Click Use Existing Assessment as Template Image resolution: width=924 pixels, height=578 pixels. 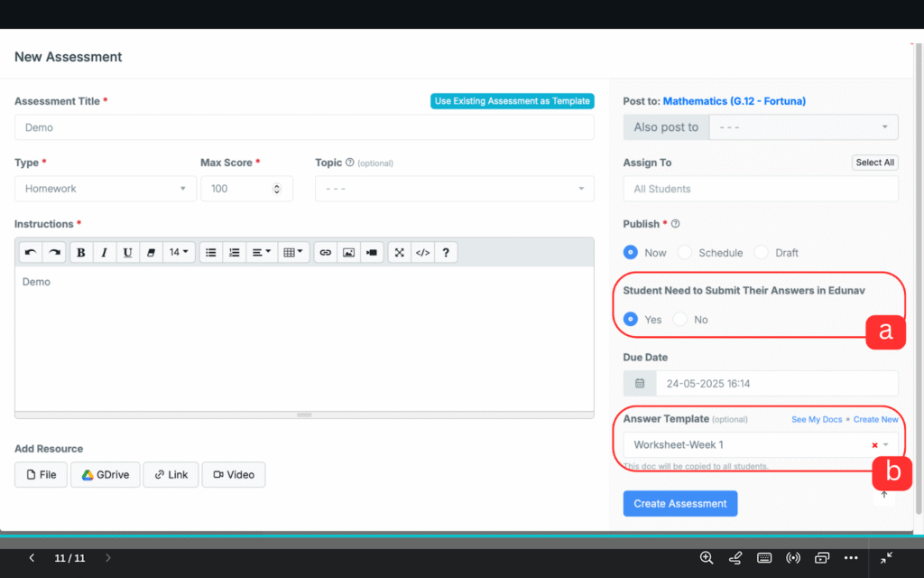(x=512, y=101)
